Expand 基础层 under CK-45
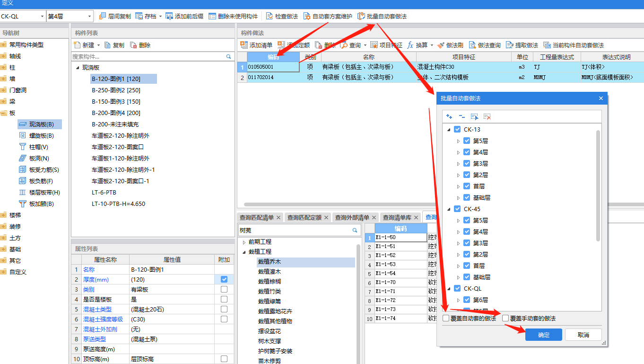 point(458,277)
